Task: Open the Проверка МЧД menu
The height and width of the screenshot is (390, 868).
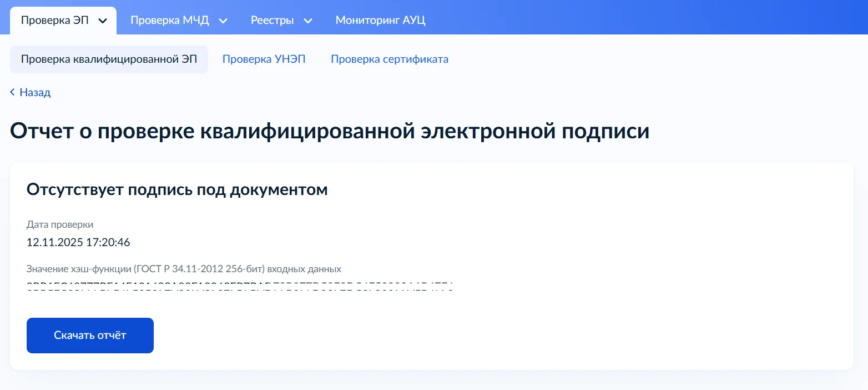Action: (169, 21)
